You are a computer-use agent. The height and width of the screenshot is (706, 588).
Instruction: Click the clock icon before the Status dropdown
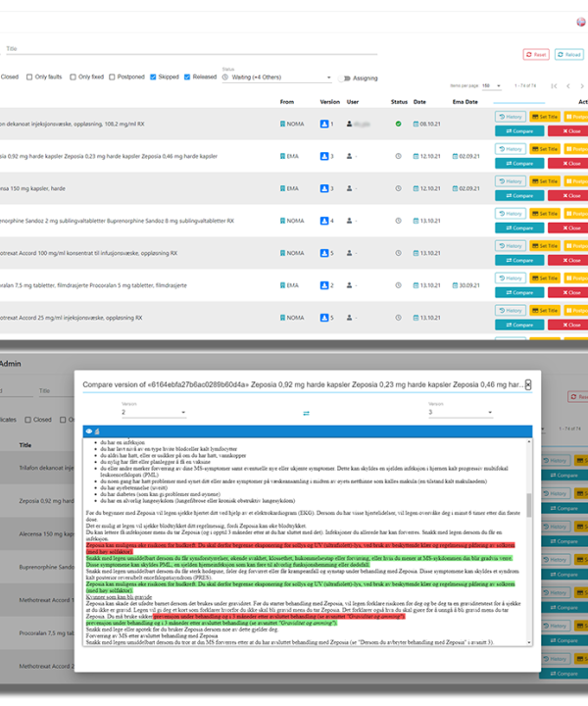225,77
